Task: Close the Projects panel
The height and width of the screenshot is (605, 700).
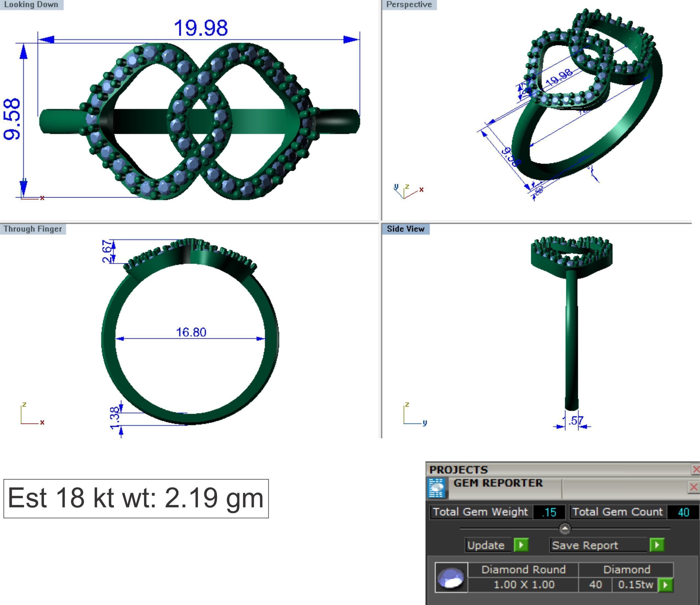Action: pyautogui.click(x=696, y=469)
